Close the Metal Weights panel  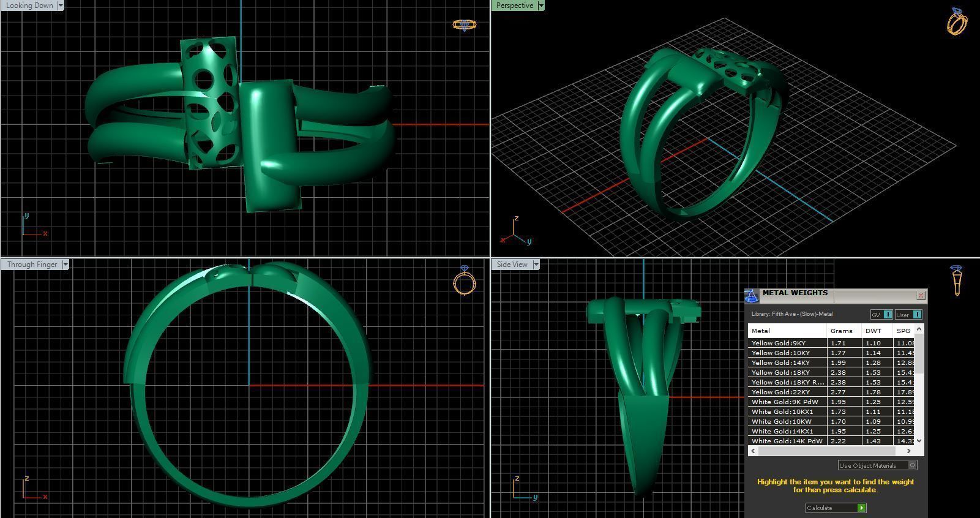pyautogui.click(x=921, y=296)
